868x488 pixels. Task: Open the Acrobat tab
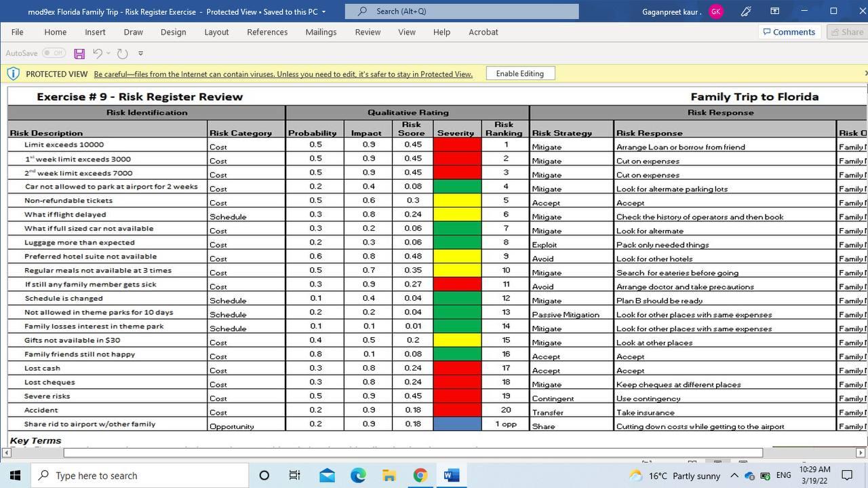click(x=483, y=32)
